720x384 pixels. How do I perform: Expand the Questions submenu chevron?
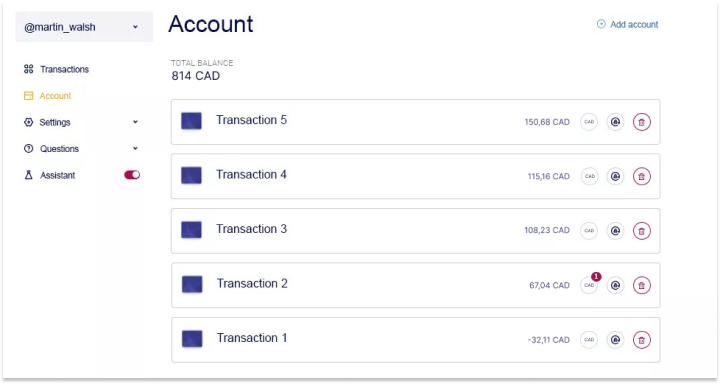[135, 148]
